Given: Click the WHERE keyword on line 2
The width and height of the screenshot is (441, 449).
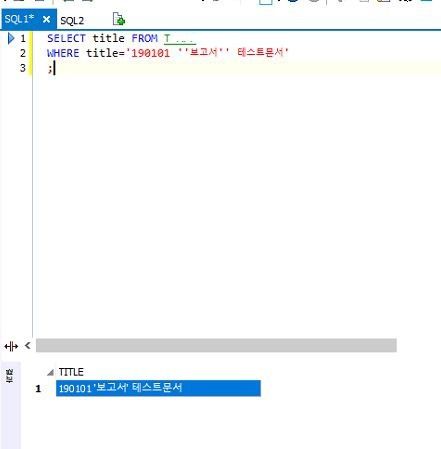Looking at the screenshot, I should pos(63,53).
